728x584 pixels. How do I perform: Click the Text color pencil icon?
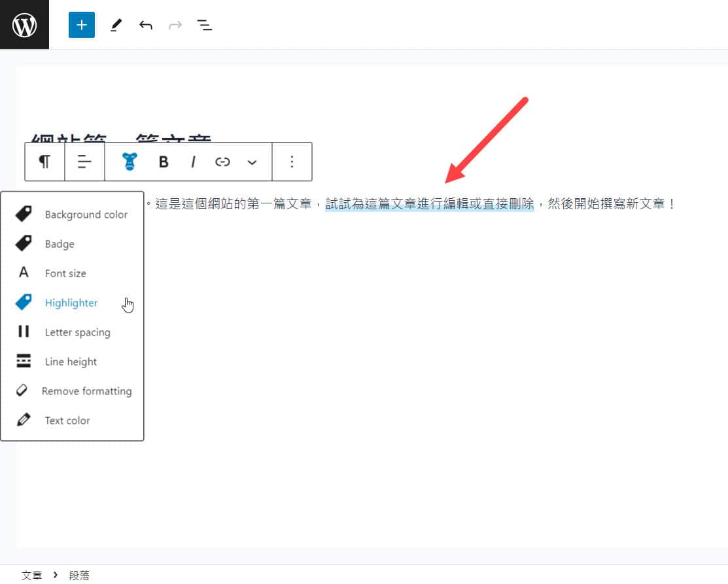(x=23, y=419)
